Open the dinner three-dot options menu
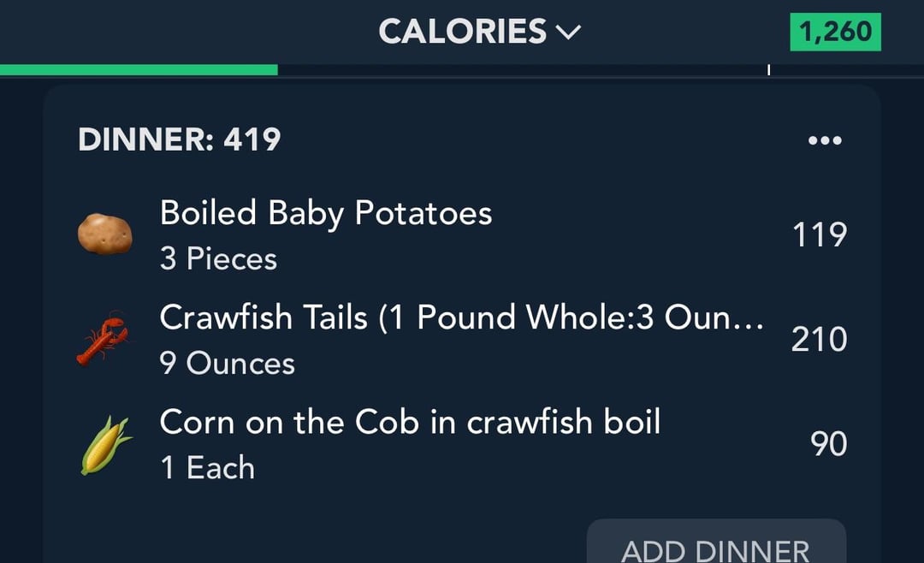924x563 pixels. click(x=825, y=140)
